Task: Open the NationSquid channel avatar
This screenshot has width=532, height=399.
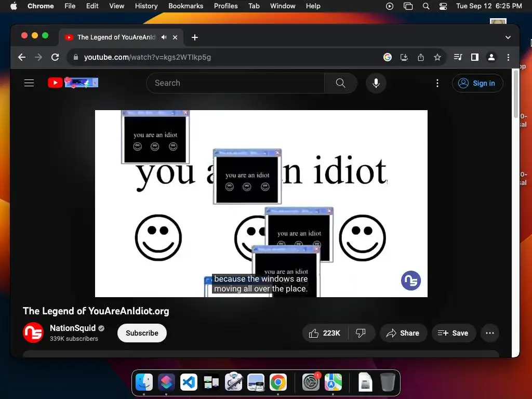Action: point(33,332)
